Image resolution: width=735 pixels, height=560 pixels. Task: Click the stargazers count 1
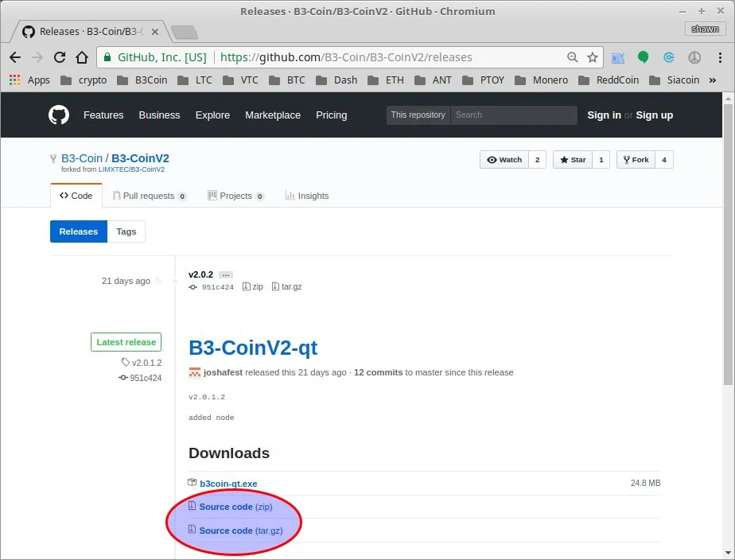(x=601, y=160)
